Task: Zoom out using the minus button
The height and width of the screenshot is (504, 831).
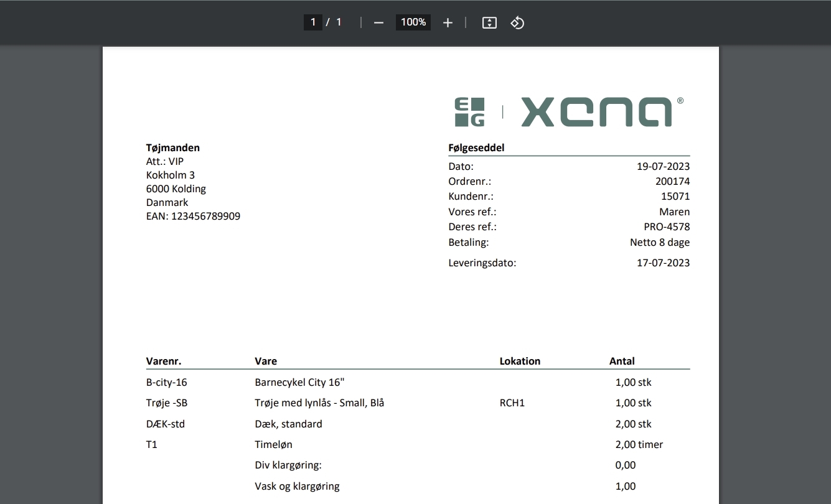Action: point(378,23)
